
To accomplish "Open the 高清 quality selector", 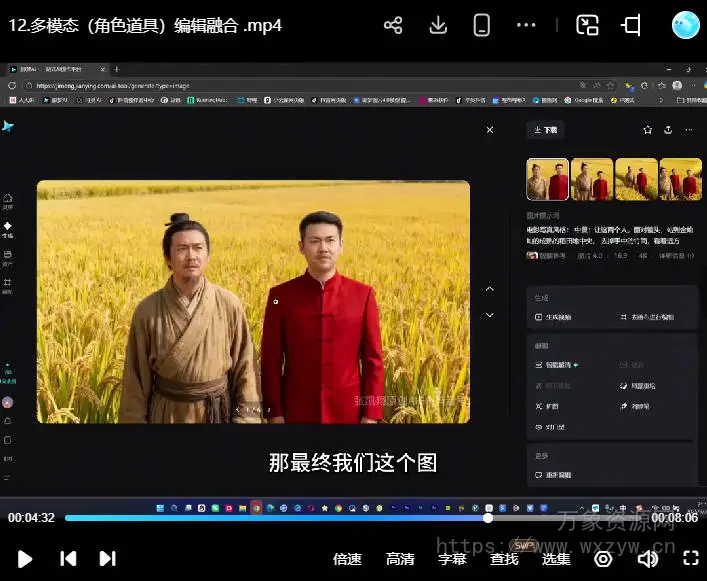I will (400, 559).
